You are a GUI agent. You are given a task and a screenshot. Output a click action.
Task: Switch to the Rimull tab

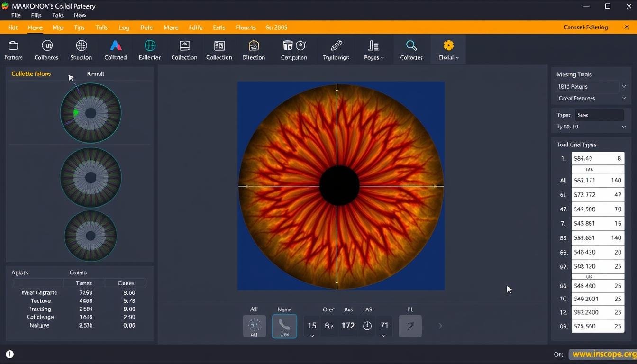click(x=95, y=73)
